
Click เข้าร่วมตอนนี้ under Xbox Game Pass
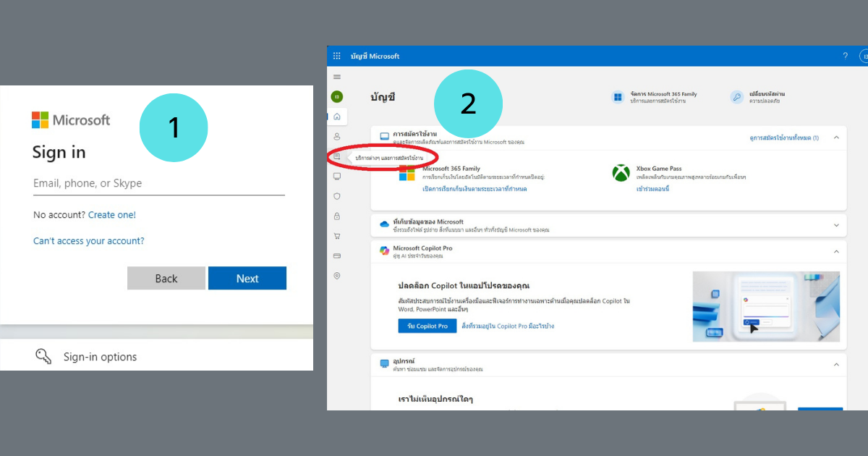click(x=653, y=189)
